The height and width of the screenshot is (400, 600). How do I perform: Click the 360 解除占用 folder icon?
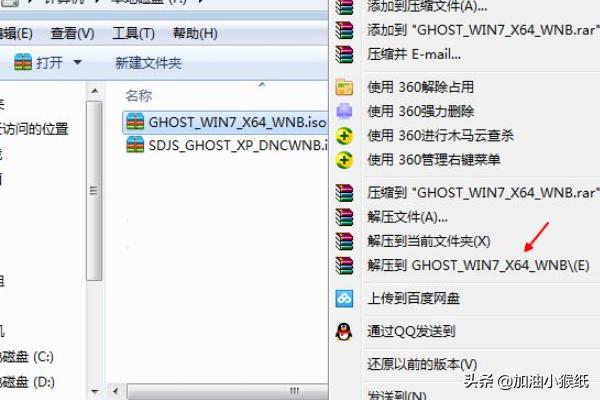344,87
